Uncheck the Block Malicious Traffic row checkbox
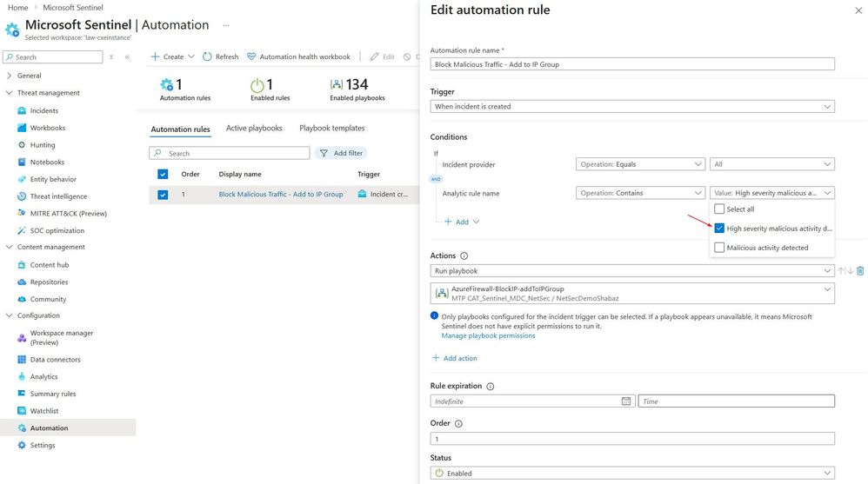Image resolution: width=868 pixels, height=484 pixels. click(163, 195)
